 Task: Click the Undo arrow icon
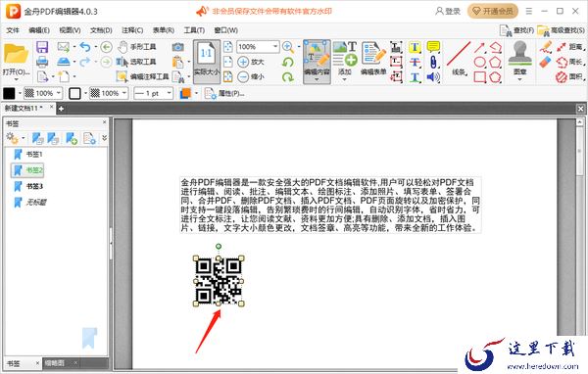point(85,47)
